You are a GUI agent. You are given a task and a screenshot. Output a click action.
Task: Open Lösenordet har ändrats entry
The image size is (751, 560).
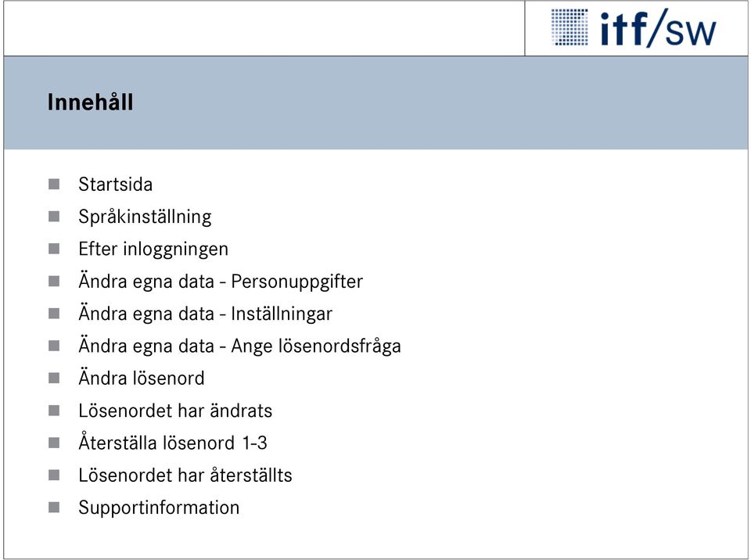[x=175, y=411]
